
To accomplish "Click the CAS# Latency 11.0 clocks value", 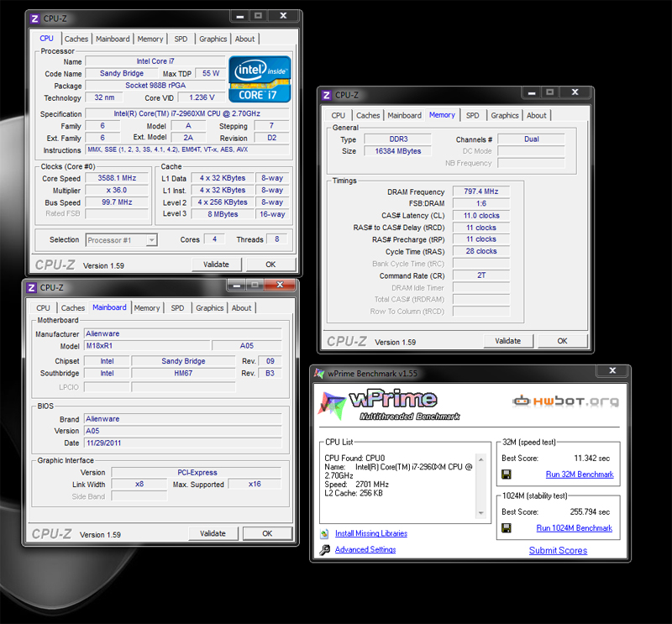I will click(x=480, y=216).
